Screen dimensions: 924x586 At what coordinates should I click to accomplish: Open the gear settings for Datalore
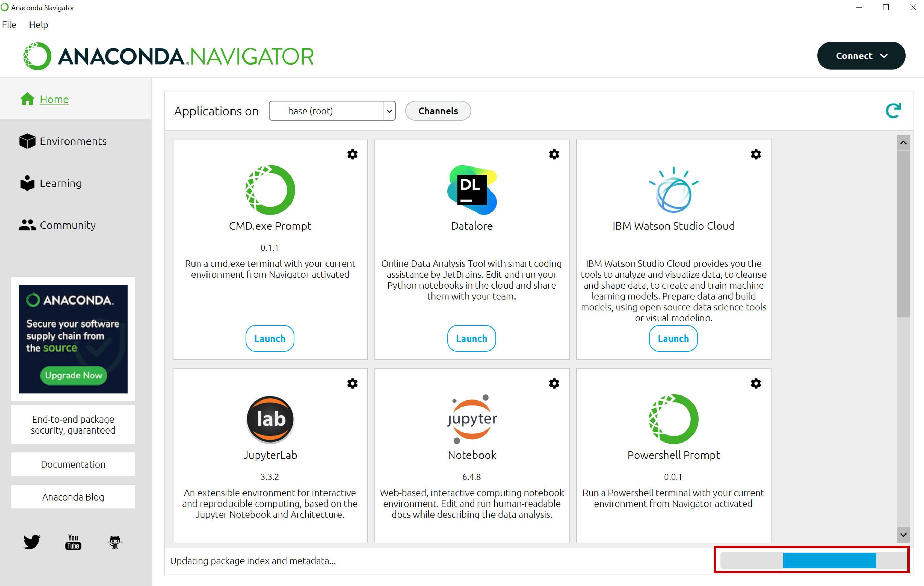pos(554,154)
